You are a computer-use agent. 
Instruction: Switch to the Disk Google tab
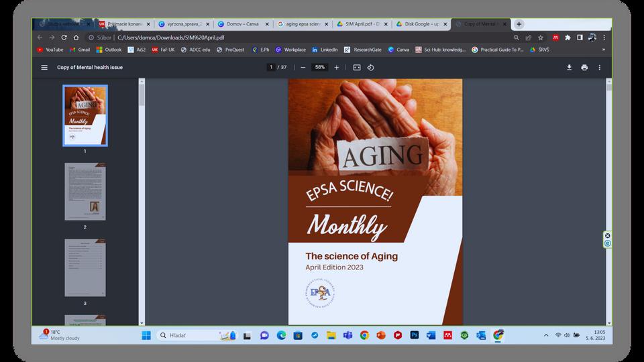tap(421, 24)
